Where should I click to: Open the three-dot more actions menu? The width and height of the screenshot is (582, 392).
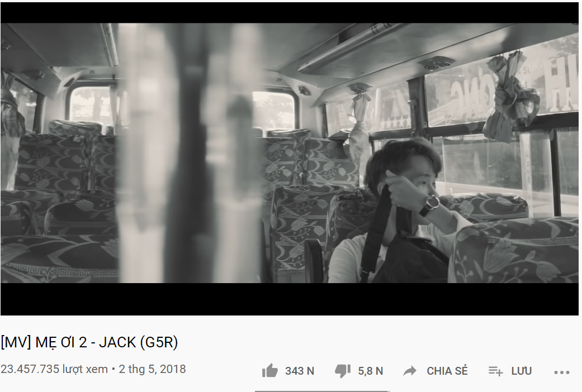[561, 372]
